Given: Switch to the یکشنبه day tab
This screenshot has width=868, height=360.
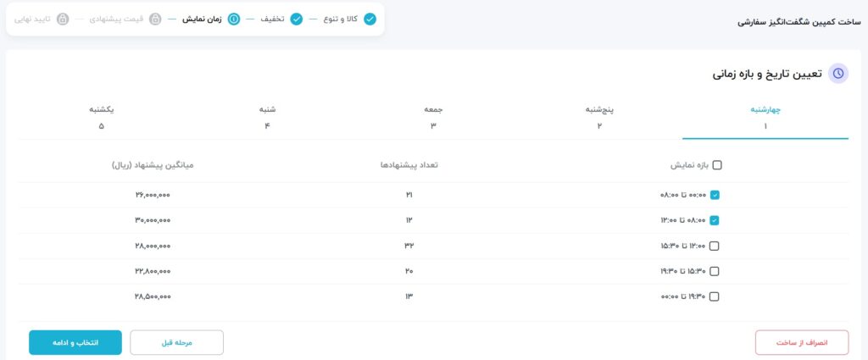Looking at the screenshot, I should 102,118.
